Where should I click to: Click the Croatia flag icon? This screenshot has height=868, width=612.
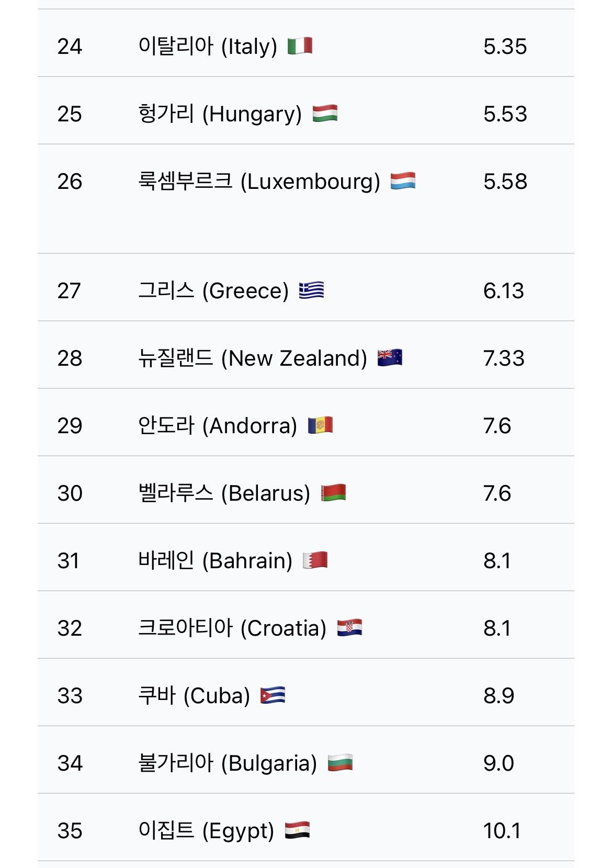pyautogui.click(x=349, y=628)
